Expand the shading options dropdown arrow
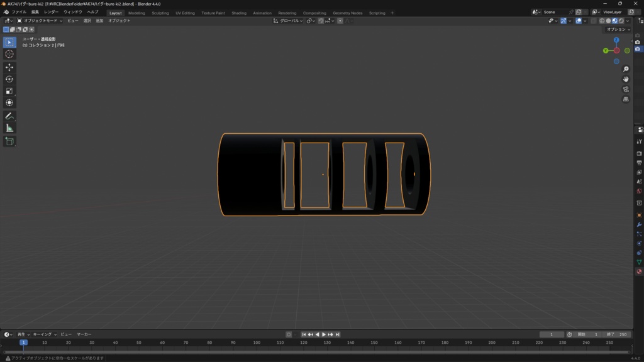 click(x=628, y=21)
